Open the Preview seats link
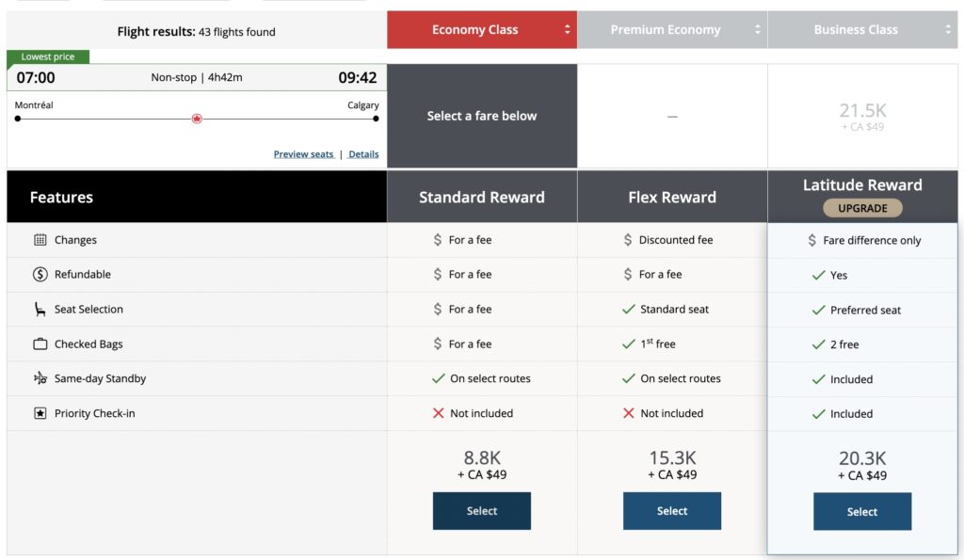The image size is (964, 560). [303, 154]
